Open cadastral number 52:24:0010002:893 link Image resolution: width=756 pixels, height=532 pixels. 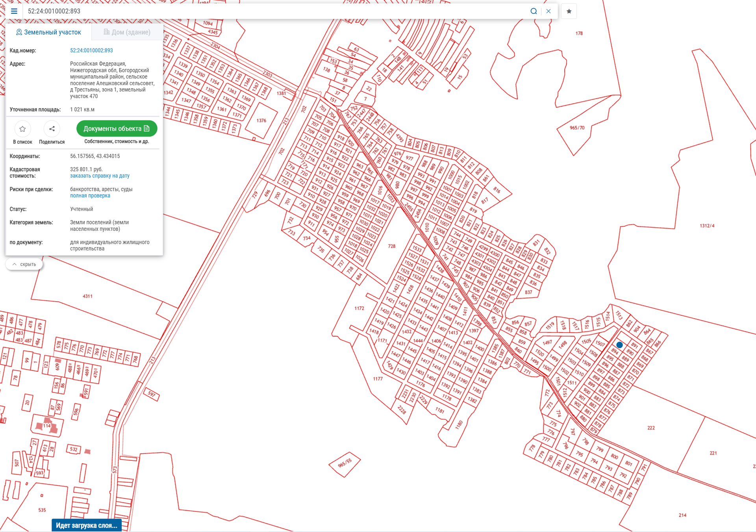coord(91,50)
